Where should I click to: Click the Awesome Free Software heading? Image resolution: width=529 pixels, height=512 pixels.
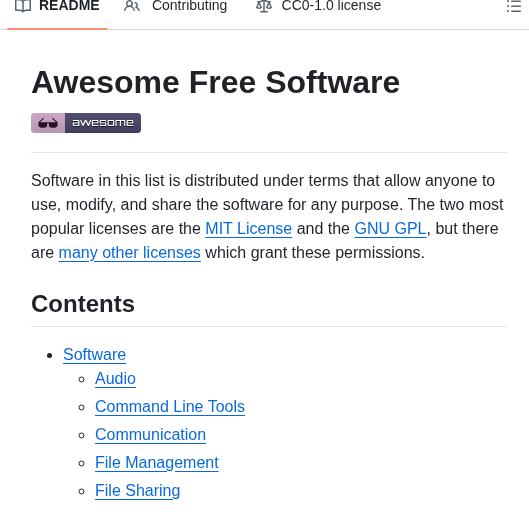pyautogui.click(x=216, y=82)
